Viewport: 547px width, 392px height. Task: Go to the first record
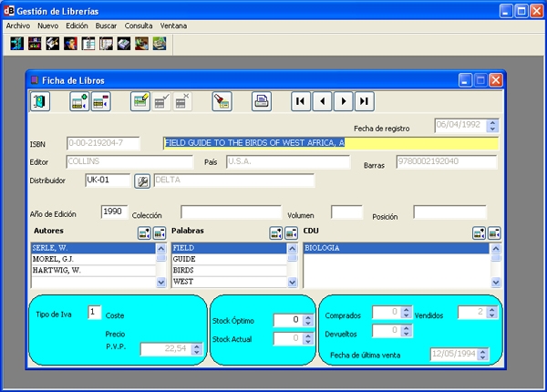(301, 101)
